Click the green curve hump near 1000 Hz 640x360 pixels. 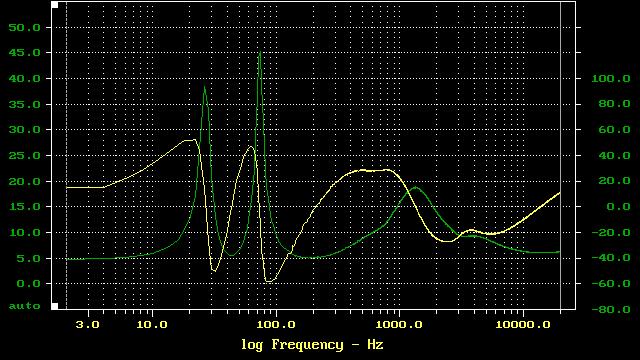(416, 187)
